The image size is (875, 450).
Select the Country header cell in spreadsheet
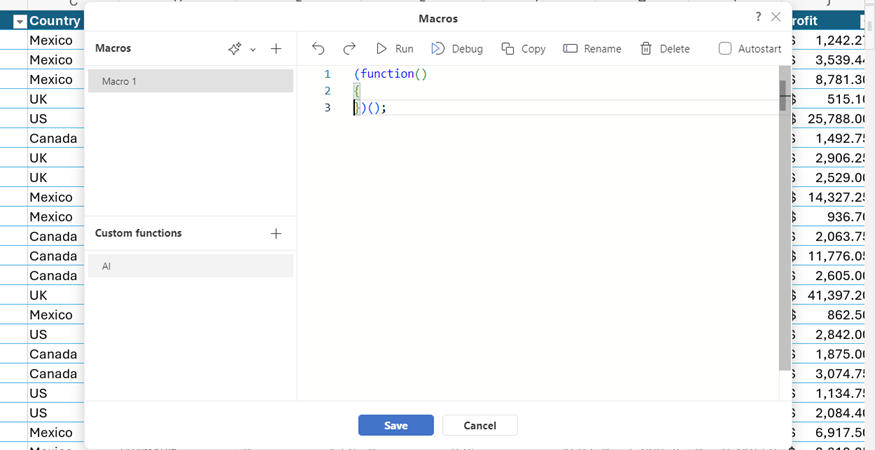pyautogui.click(x=55, y=21)
